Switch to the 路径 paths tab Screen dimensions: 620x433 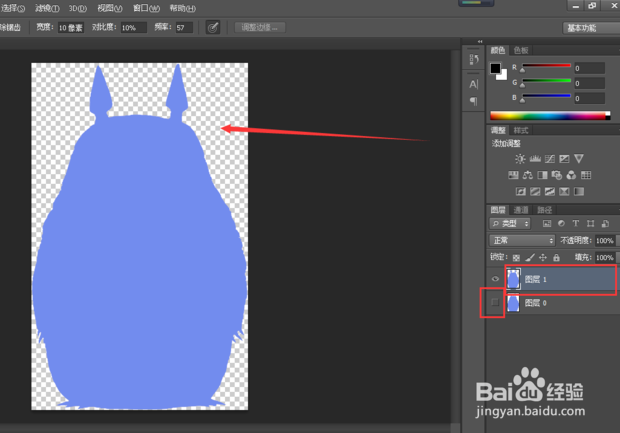[x=544, y=210]
